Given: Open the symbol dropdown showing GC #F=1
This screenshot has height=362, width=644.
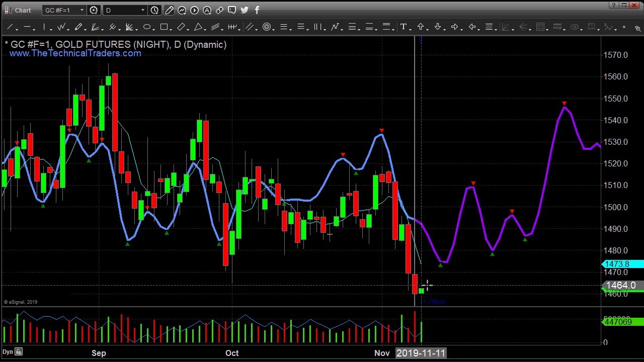Looking at the screenshot, I should point(64,10).
